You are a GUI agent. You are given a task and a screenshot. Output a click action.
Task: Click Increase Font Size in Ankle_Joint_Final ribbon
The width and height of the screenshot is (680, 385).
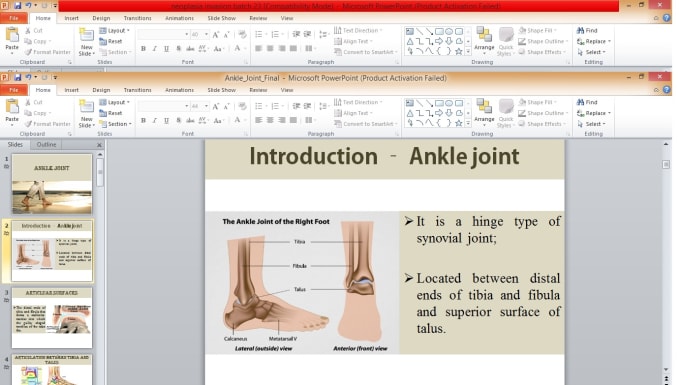(216, 106)
